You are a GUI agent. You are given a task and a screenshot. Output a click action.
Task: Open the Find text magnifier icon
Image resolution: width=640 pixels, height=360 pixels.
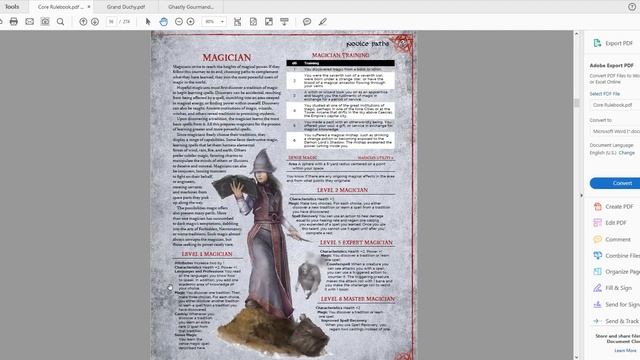click(x=60, y=22)
